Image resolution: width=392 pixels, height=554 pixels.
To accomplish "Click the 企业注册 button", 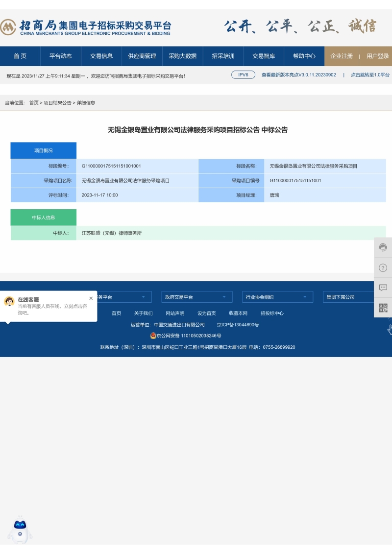I will tap(342, 56).
